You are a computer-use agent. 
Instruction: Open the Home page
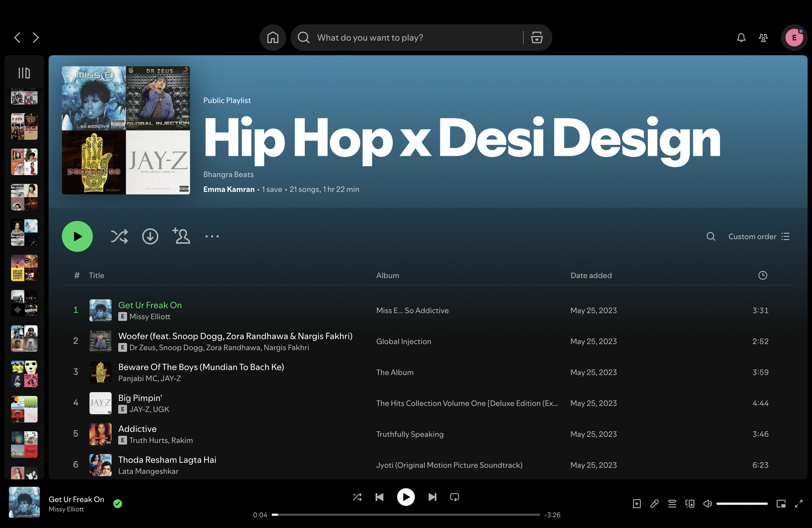tap(273, 38)
